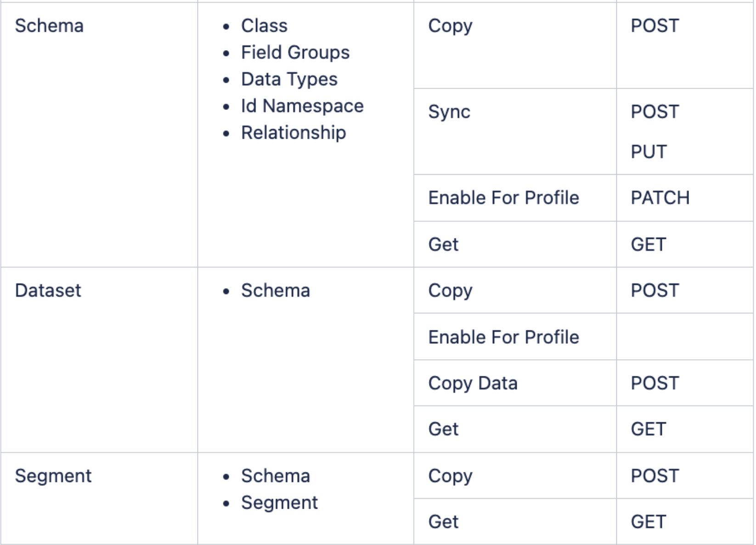The width and height of the screenshot is (756, 545).
Task: Click the GET method in Dataset row
Action: click(648, 429)
